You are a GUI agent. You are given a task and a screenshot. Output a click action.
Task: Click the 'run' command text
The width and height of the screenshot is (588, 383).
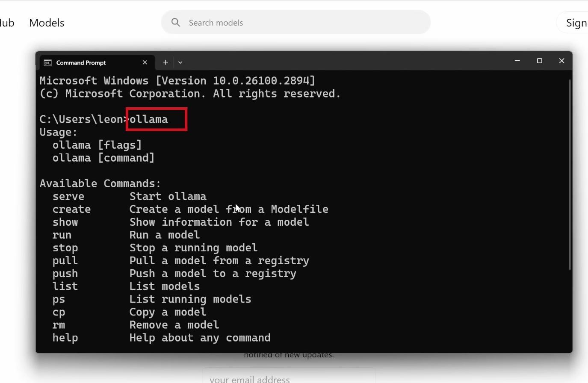click(x=62, y=235)
